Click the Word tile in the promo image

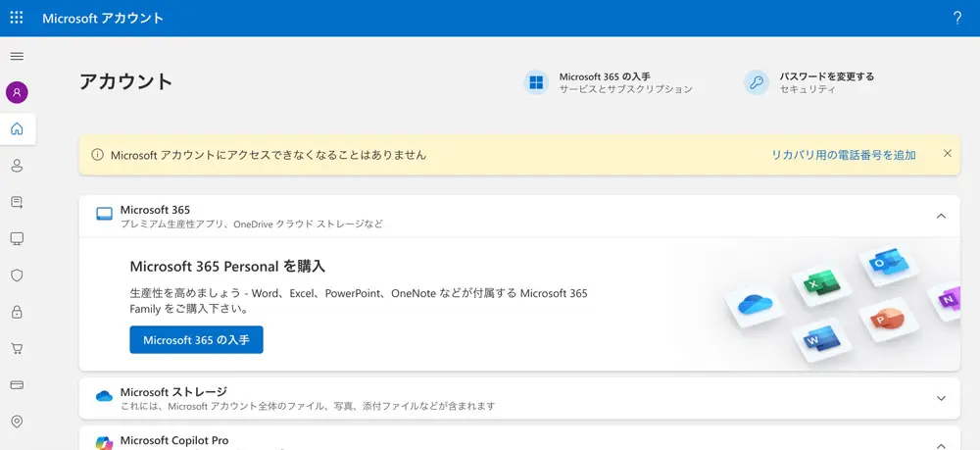(822, 340)
